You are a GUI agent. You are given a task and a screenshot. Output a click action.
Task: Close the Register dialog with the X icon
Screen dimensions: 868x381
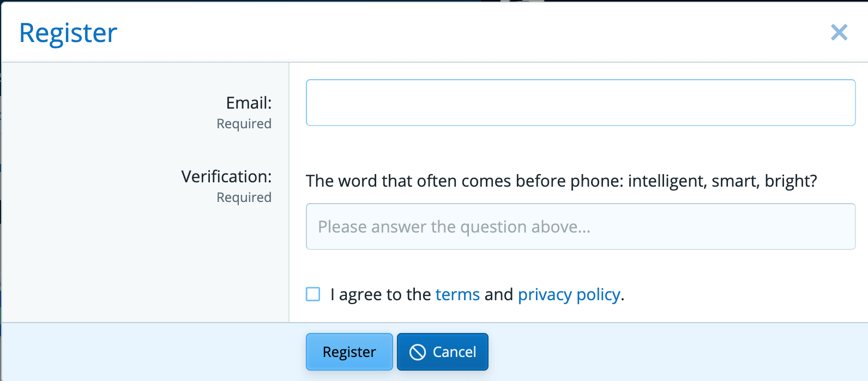[839, 33]
